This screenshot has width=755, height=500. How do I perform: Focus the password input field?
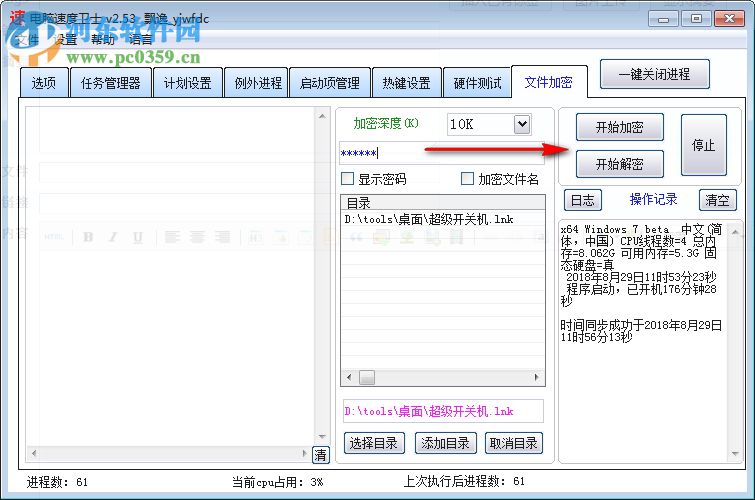click(442, 153)
